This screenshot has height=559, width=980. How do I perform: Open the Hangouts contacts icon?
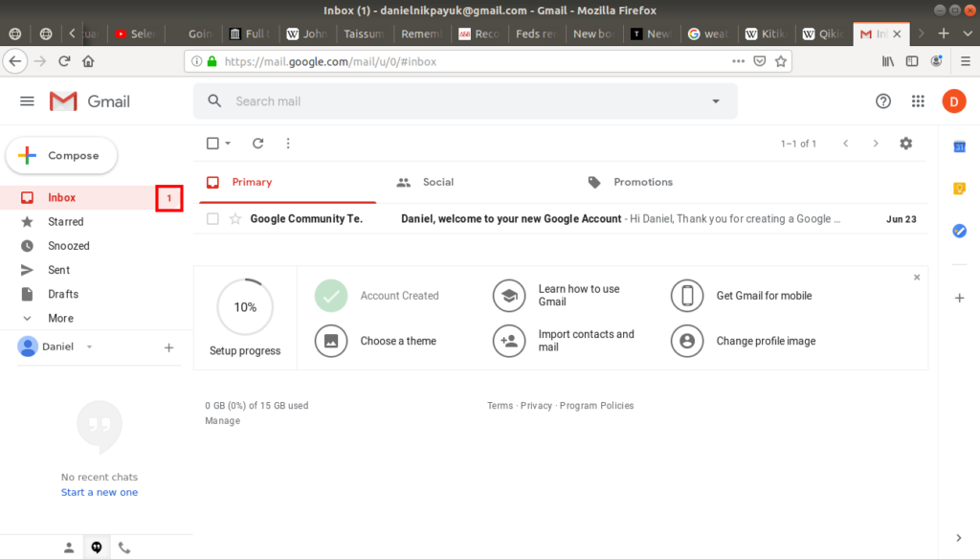(x=69, y=548)
